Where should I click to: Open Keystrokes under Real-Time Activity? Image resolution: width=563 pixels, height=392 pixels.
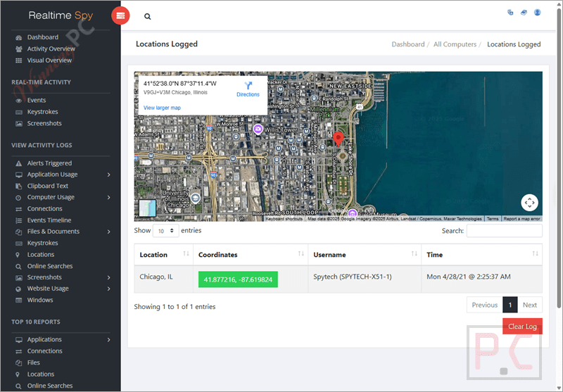point(42,112)
